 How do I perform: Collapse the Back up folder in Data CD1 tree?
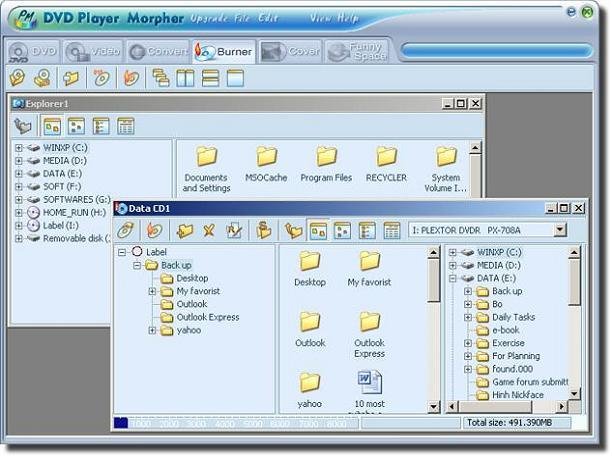point(137,265)
